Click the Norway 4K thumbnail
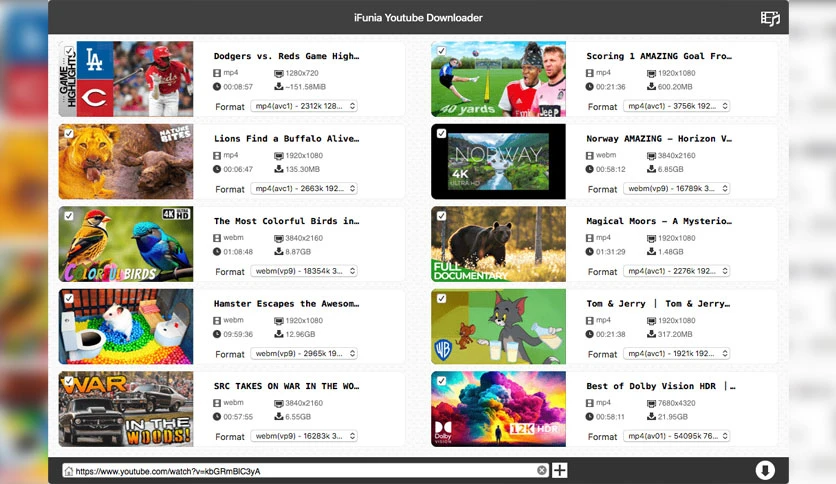836x484 pixels. click(x=499, y=162)
